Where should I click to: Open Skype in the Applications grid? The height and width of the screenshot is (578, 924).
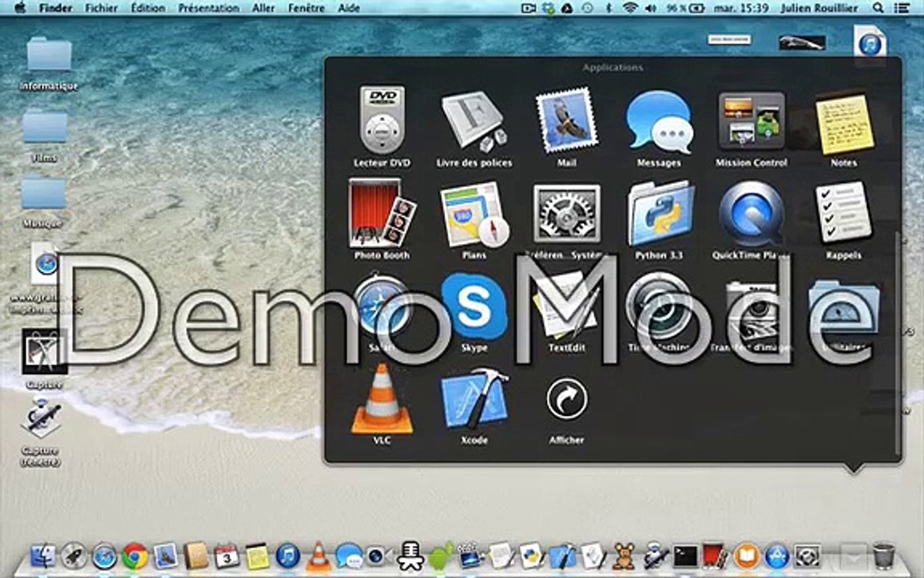pos(474,307)
